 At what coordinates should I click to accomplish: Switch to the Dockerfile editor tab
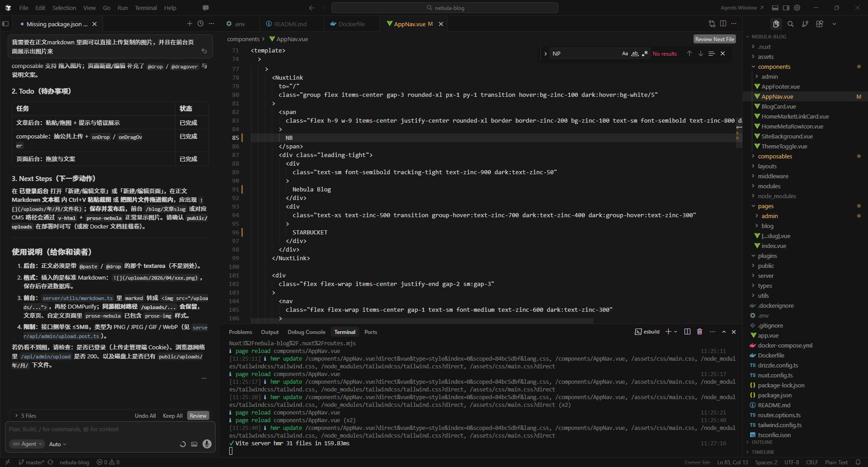(x=351, y=24)
